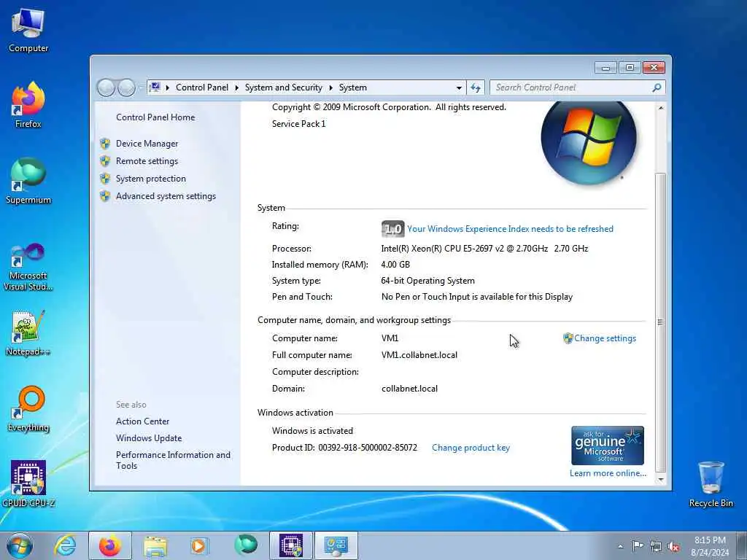Click the 4.00 GB installed memory value

[395, 265]
